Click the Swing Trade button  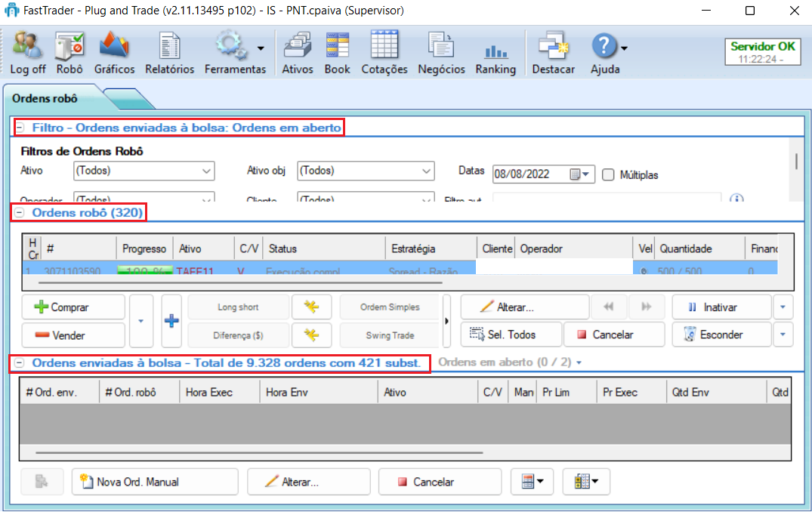pyautogui.click(x=390, y=335)
